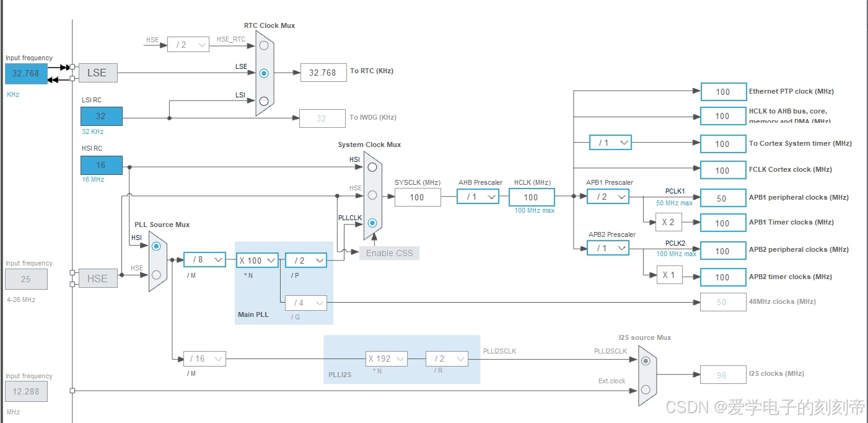Image resolution: width=868 pixels, height=423 pixels.
Task: Click the X 2 APB1 timer multiplier box
Action: [669, 222]
